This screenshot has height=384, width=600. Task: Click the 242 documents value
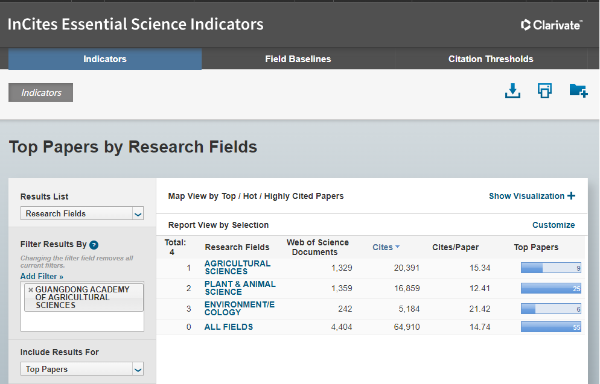tap(345, 309)
